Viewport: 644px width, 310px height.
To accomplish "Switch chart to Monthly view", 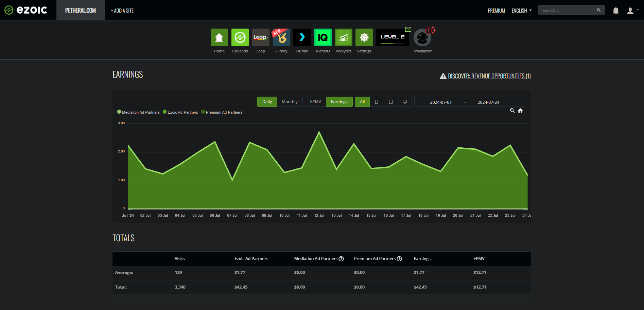I will coord(290,102).
